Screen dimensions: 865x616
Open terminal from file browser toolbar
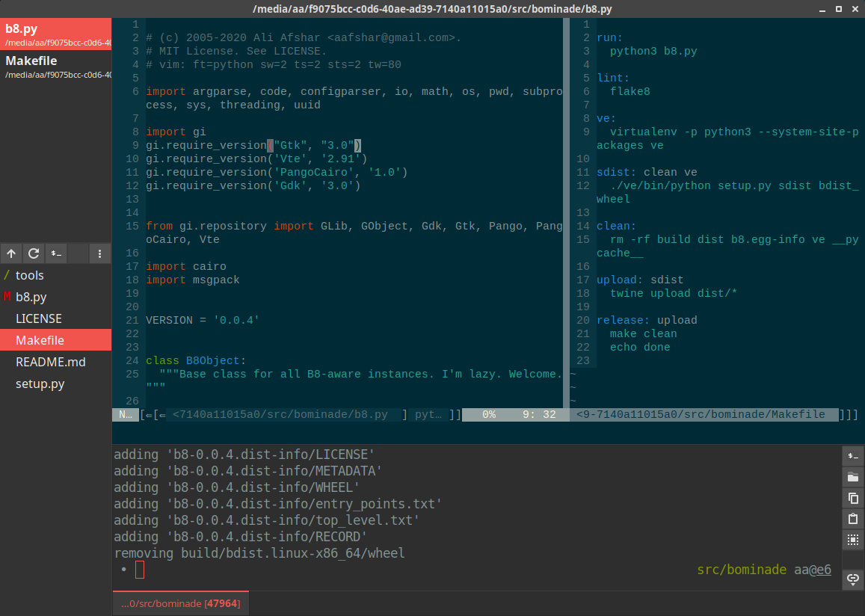coord(56,253)
